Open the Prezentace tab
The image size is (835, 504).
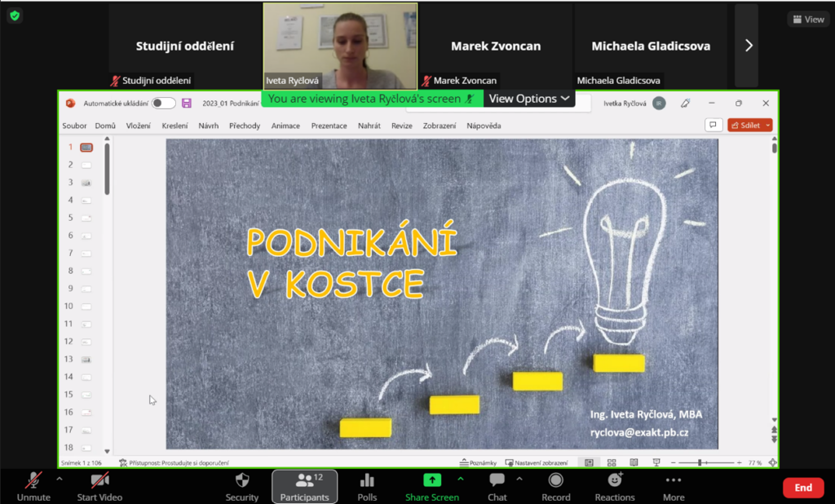pos(329,126)
